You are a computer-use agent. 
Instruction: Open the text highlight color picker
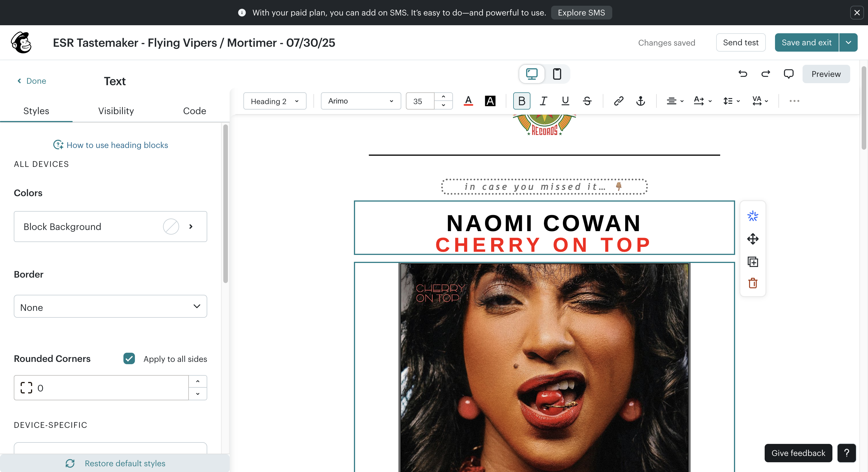490,101
